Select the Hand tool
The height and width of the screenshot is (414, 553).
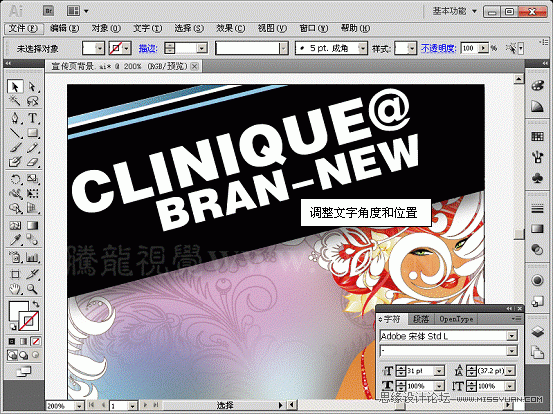pos(15,289)
